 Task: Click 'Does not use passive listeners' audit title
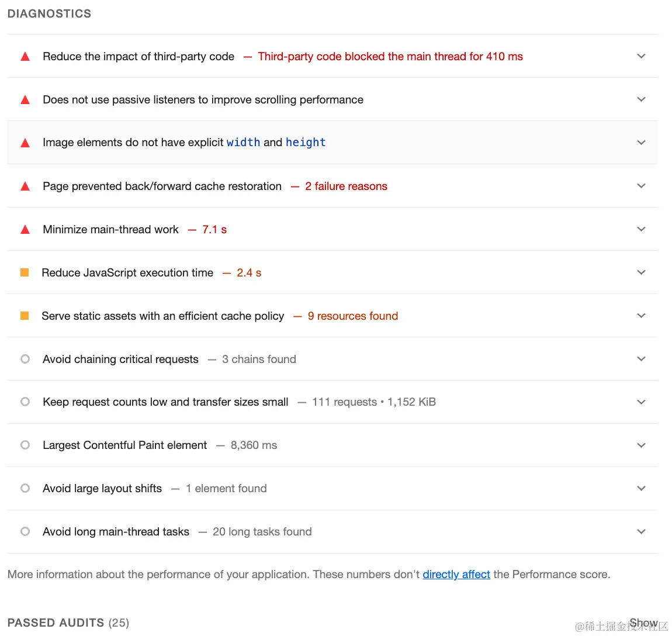(x=203, y=100)
